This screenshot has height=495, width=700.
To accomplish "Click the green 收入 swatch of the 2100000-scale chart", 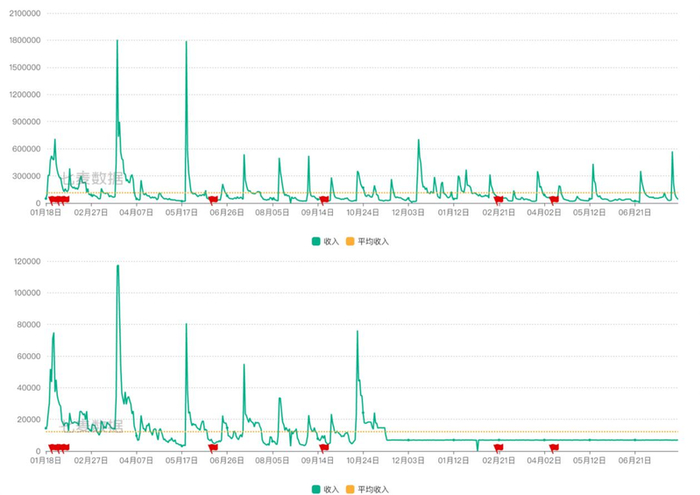I will [x=316, y=241].
